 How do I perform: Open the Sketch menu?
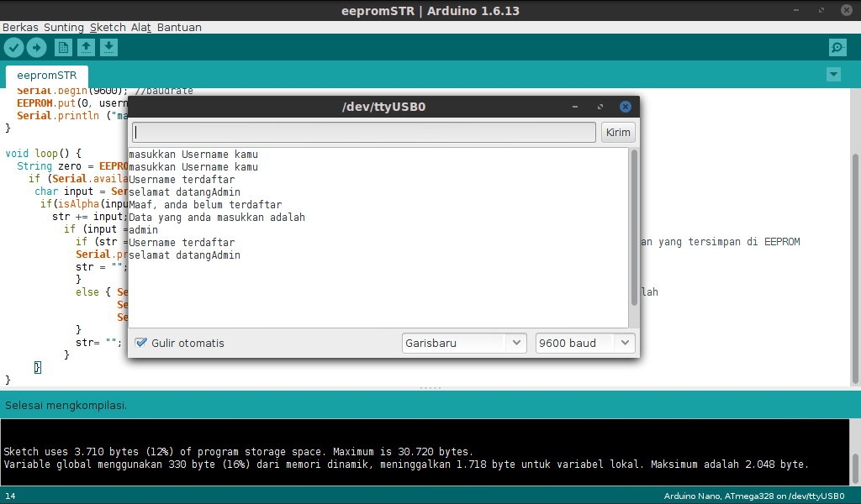(x=108, y=27)
